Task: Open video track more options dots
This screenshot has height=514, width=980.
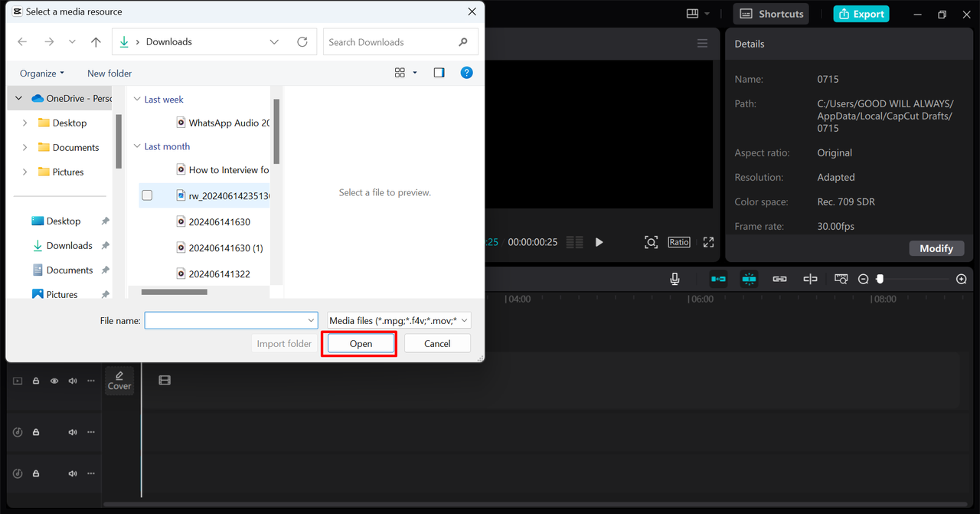Action: pyautogui.click(x=91, y=381)
